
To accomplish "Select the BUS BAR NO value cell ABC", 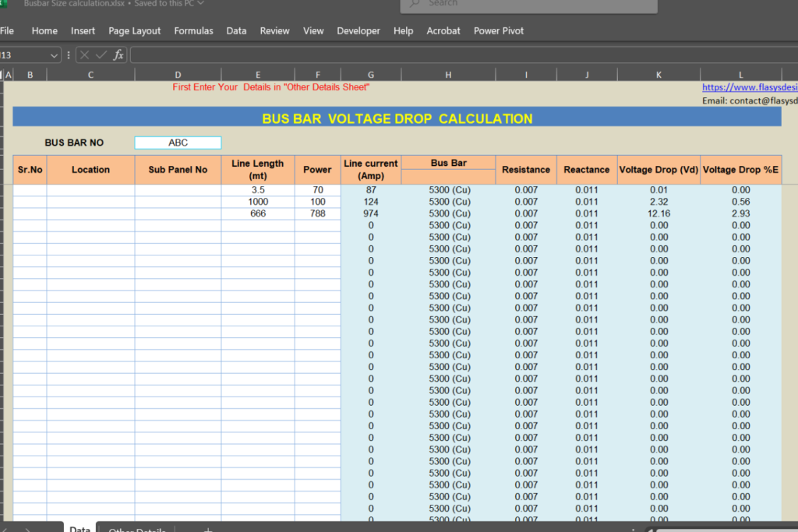I will click(178, 143).
